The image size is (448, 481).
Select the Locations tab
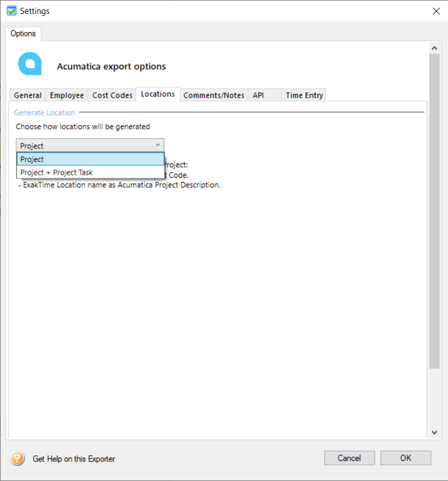tap(158, 94)
